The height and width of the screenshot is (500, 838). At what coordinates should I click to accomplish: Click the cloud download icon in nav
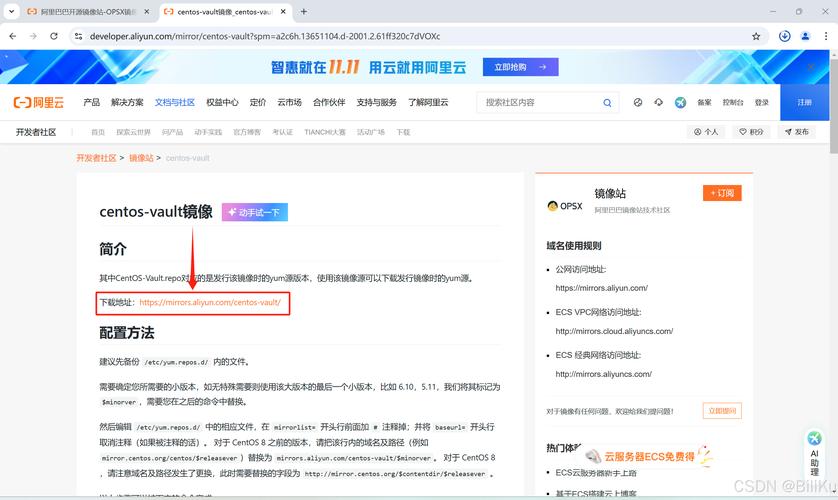click(x=658, y=102)
